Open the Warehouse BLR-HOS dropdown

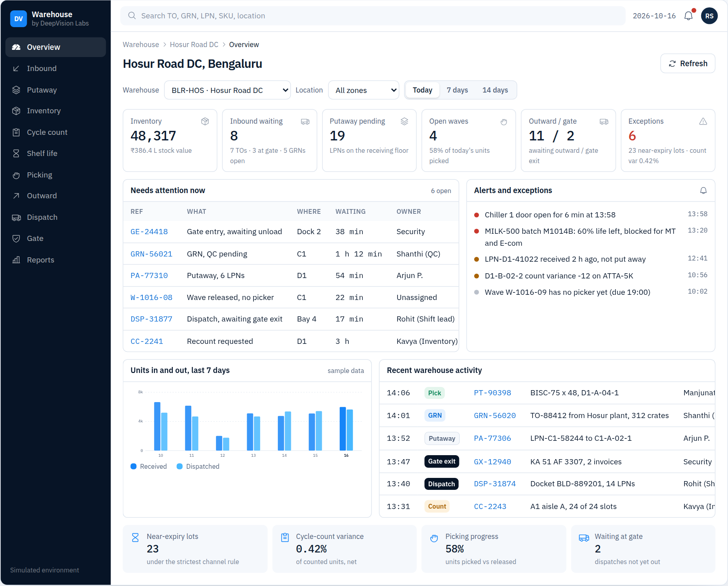(x=227, y=90)
